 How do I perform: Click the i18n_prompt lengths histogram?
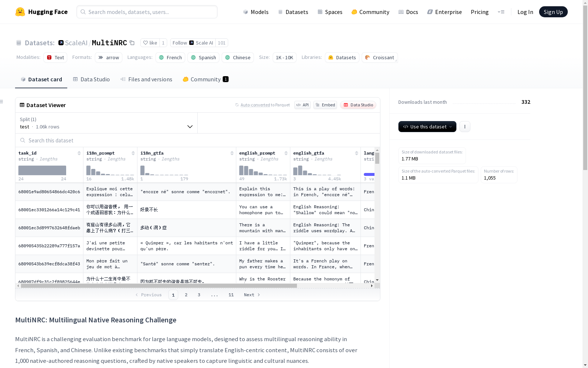click(110, 170)
